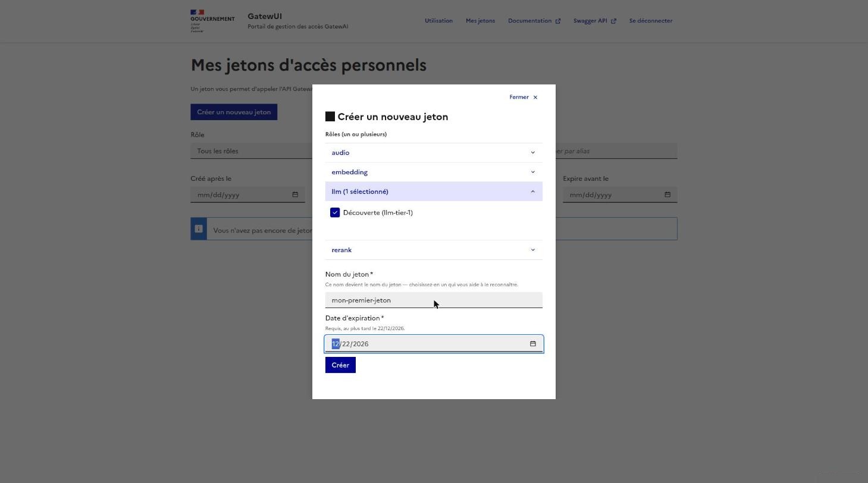Open the Utilisation navigation link
The height and width of the screenshot is (483, 868).
438,21
